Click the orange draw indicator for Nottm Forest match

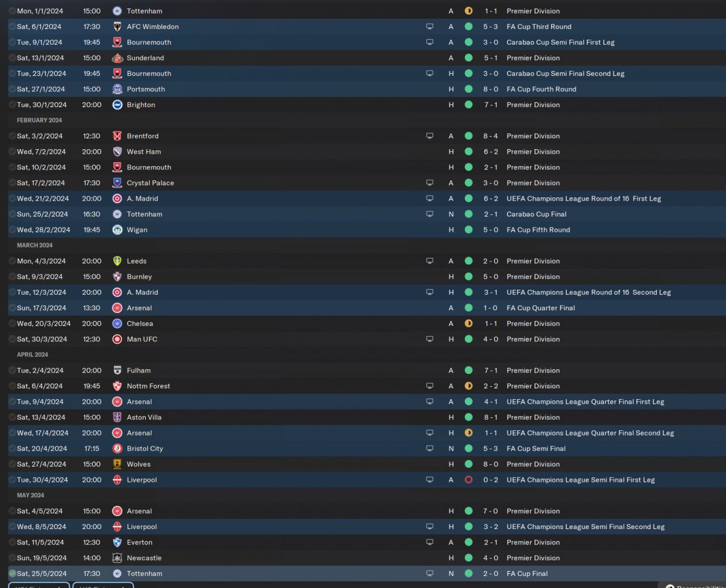[468, 386]
